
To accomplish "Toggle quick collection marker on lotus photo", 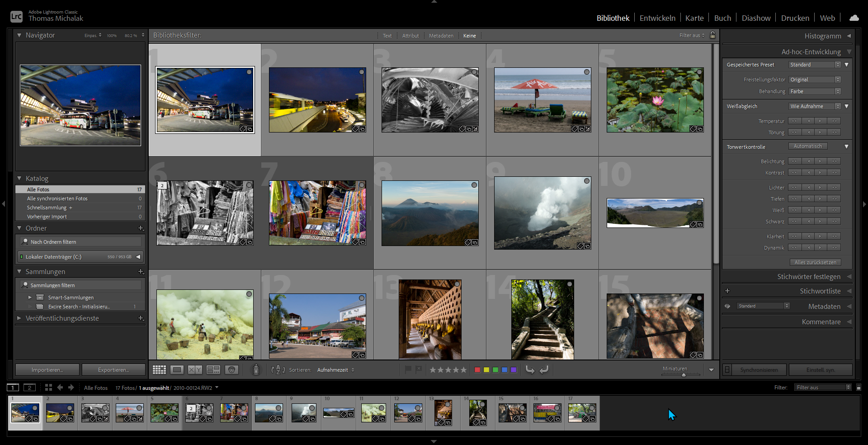I will (x=699, y=72).
